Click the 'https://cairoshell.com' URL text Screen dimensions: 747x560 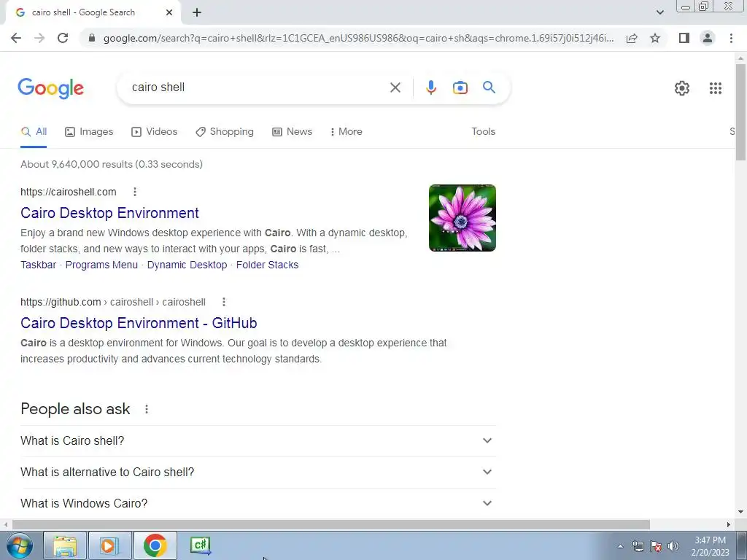coord(68,192)
